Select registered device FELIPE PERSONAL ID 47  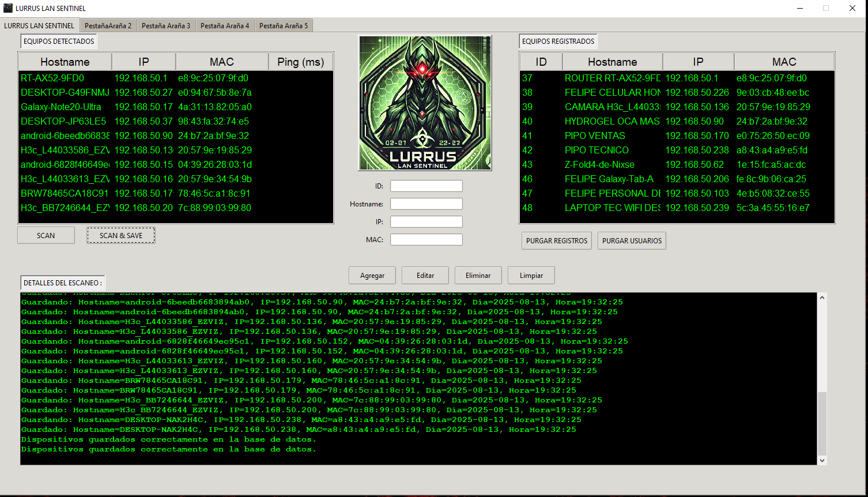[677, 193]
